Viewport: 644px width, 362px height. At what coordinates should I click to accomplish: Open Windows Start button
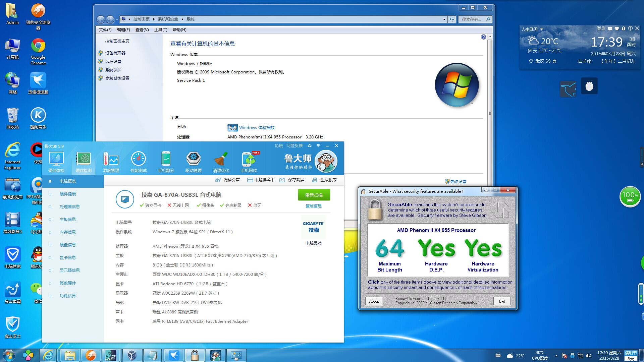[x=9, y=355]
